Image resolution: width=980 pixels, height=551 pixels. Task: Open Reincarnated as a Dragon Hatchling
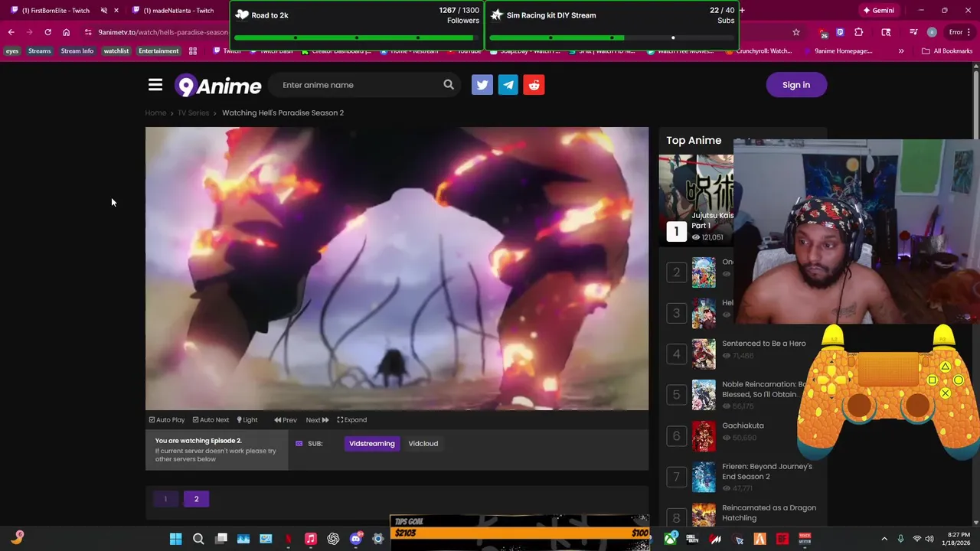coord(769,513)
